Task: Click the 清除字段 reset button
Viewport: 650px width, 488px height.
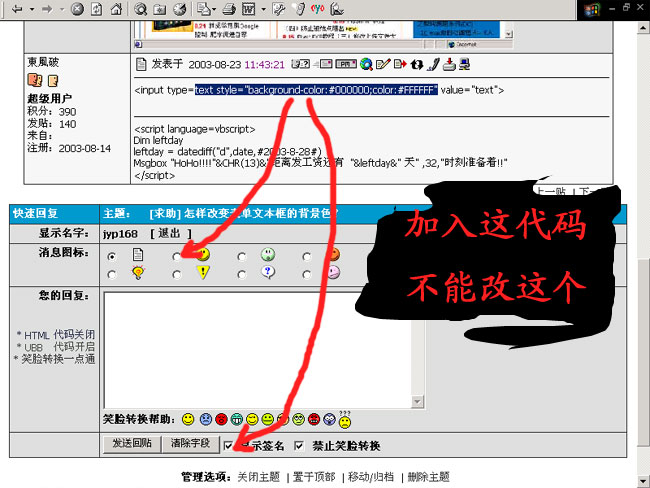Action: click(x=189, y=444)
